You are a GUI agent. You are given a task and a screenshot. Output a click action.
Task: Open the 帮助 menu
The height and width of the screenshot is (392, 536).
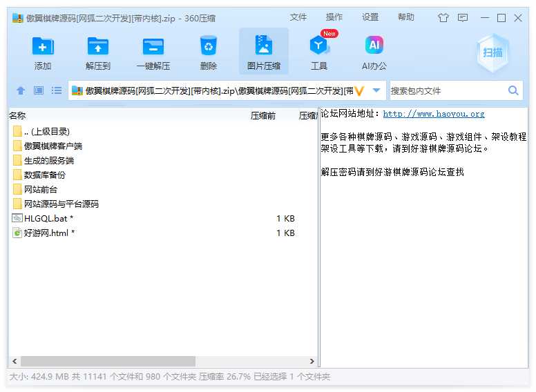(x=405, y=17)
